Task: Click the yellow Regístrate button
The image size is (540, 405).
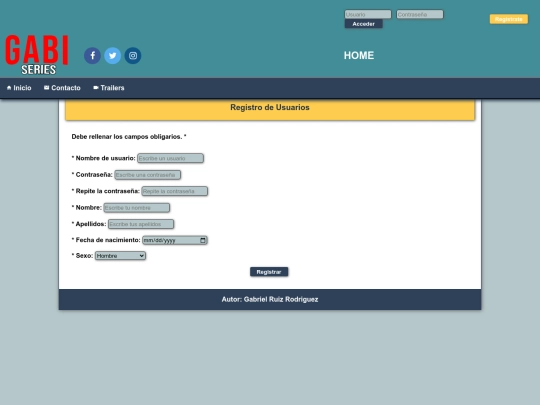Action: click(509, 19)
